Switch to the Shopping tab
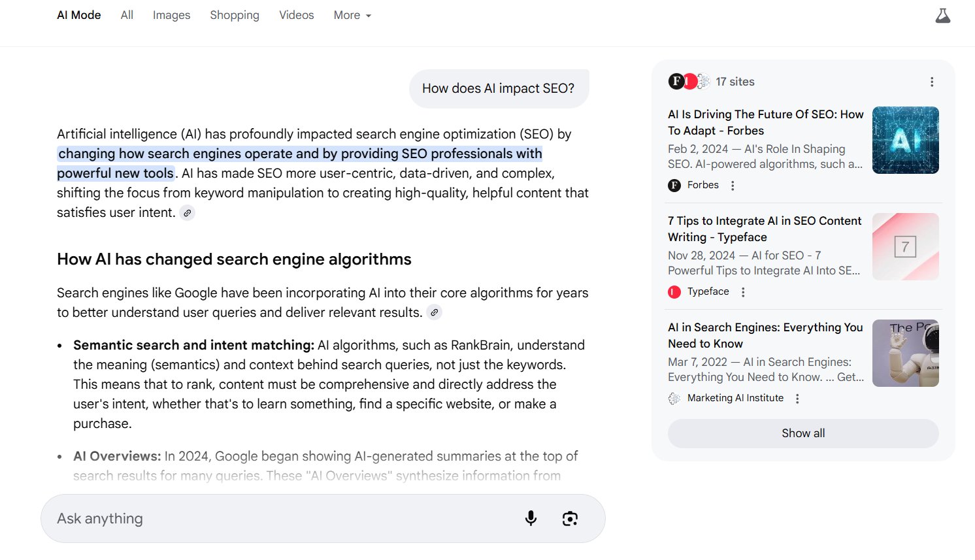 tap(234, 15)
